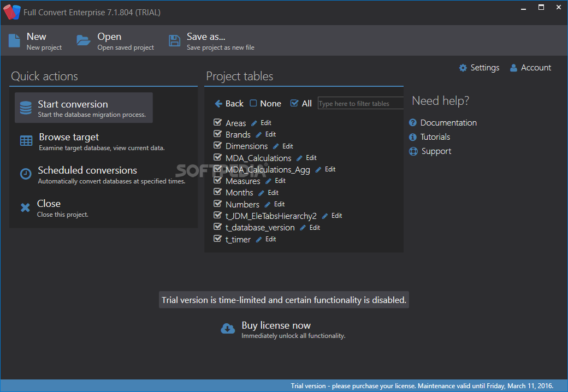Click the Tutorials info icon

click(x=412, y=137)
